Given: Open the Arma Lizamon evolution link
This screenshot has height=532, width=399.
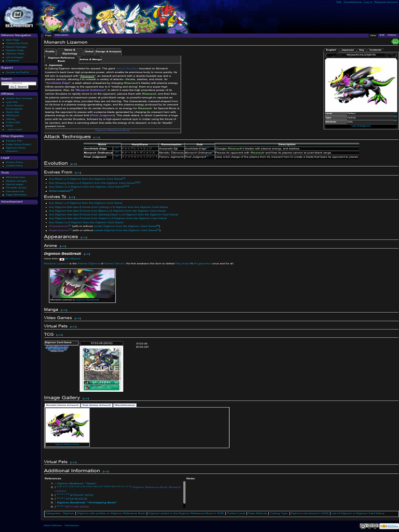Looking at the screenshot, I should [x=59, y=191].
